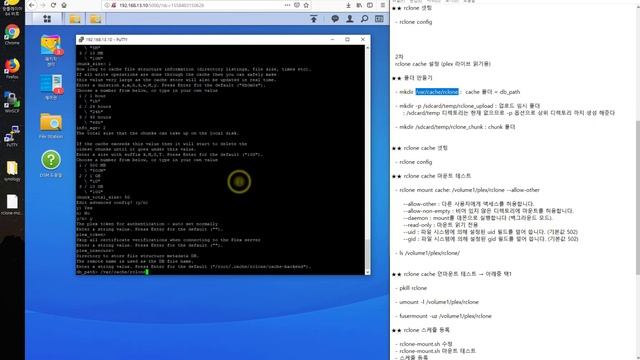Go to the browser Home page
This screenshot has width=640, height=360.
(64, 5)
